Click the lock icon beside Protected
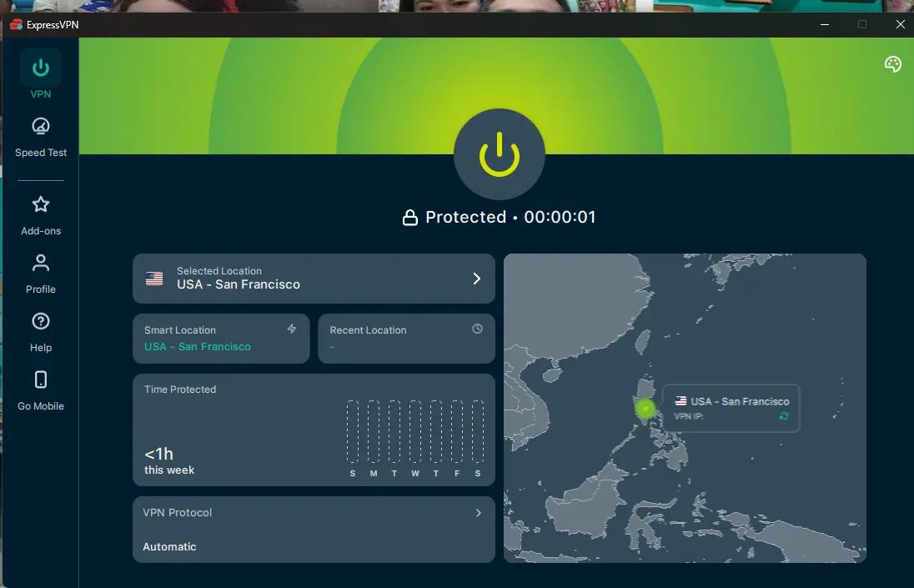The height and width of the screenshot is (588, 914). (x=409, y=218)
